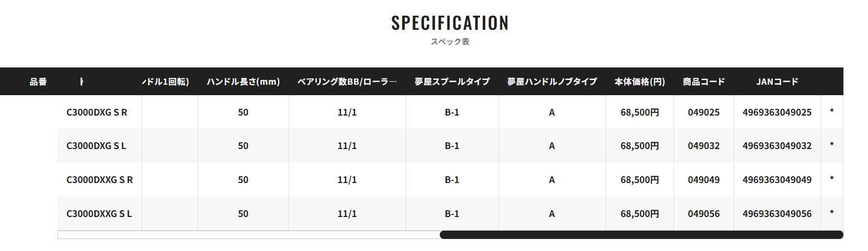This screenshot has height=251, width=868.
Task: Click the 夢屋ハンドルノブタイプ column header
Action: tap(552, 82)
